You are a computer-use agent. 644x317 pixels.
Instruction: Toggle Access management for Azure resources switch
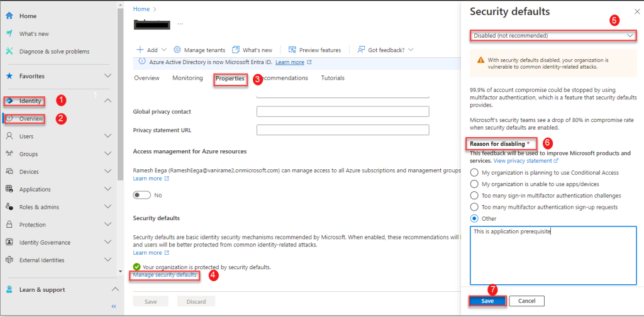142,195
